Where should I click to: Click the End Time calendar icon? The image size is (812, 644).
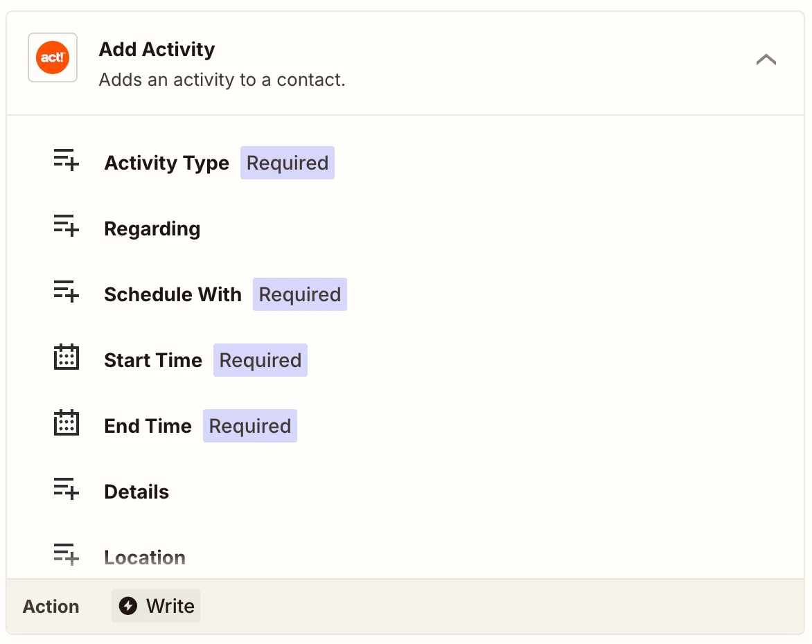point(67,424)
